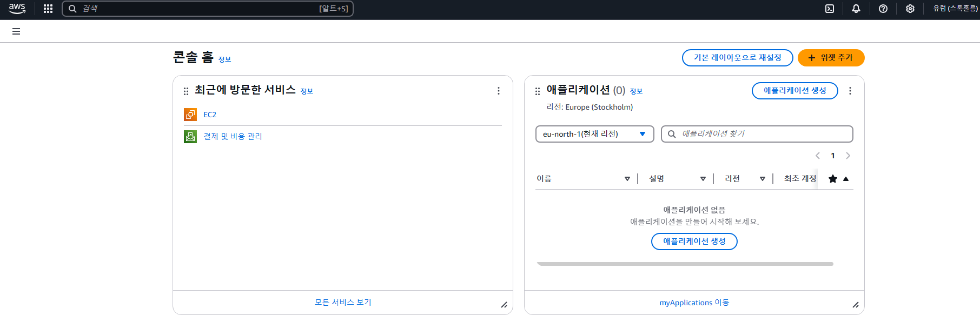Click the 최초 계정 column header
This screenshot has width=980, height=322.
tap(800, 179)
